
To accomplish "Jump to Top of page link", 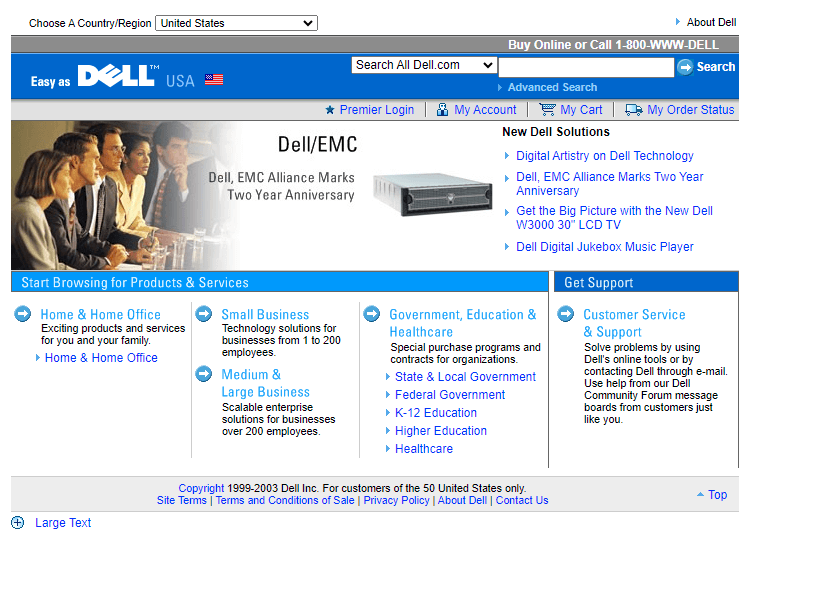I will pyautogui.click(x=717, y=495).
